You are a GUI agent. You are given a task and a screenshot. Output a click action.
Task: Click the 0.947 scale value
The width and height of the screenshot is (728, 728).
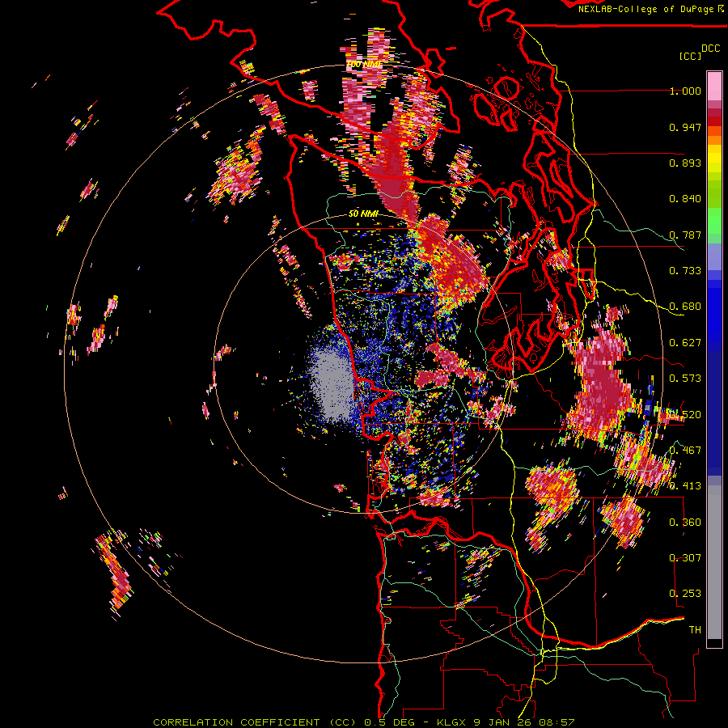(685, 127)
